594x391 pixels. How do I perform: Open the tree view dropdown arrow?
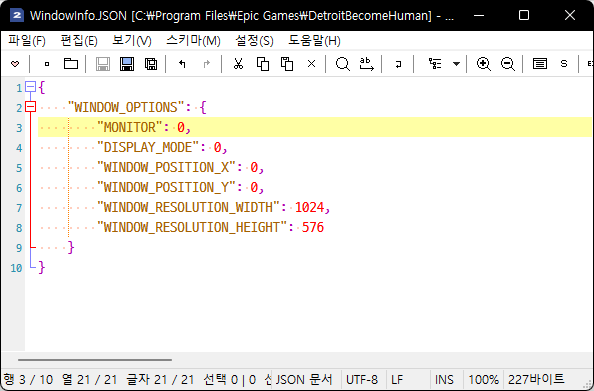click(456, 64)
